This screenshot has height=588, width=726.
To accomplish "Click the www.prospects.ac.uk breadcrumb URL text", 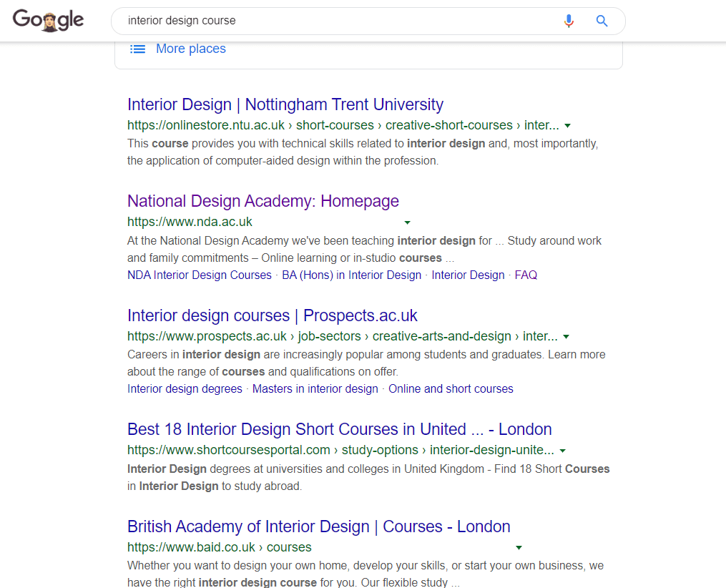I will pos(343,336).
